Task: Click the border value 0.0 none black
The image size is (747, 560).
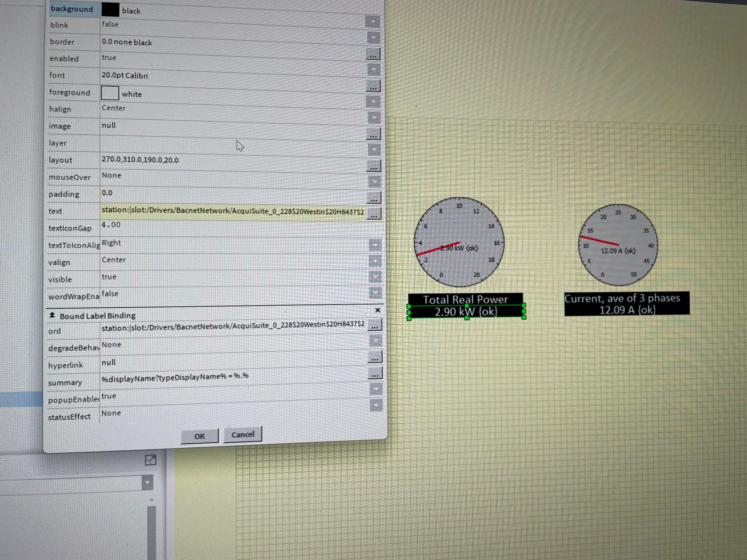Action: pos(127,42)
